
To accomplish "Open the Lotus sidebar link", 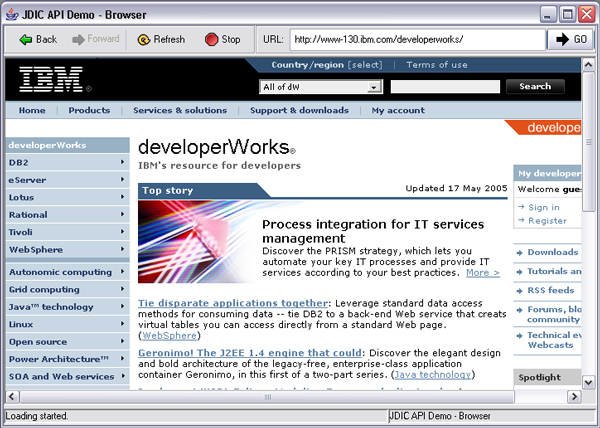I will [21, 197].
